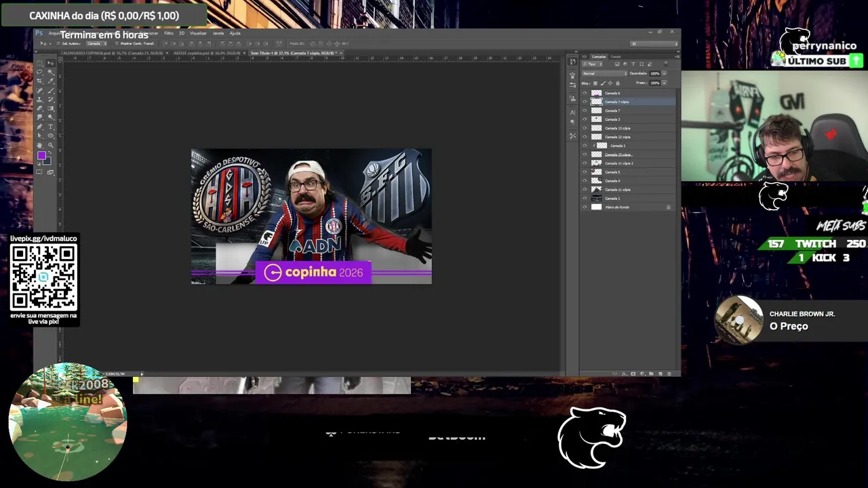The width and height of the screenshot is (868, 488).
Task: Open History panel icon in collapsed dock
Action: click(x=572, y=62)
